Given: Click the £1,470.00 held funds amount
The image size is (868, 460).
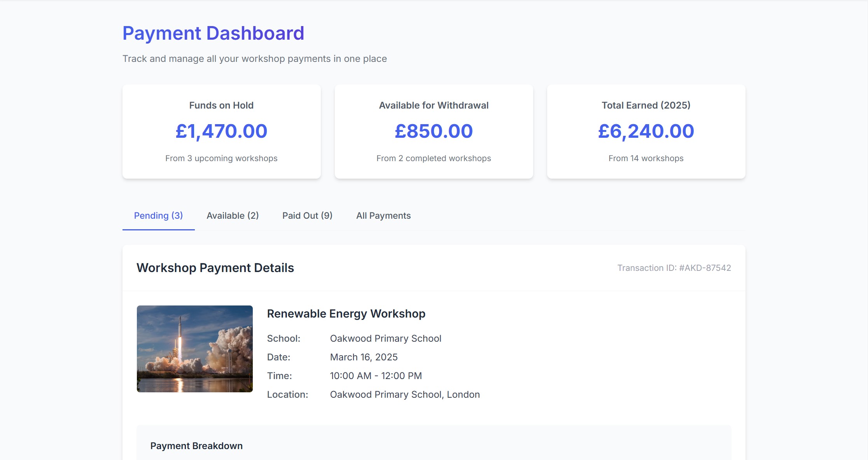Looking at the screenshot, I should point(221,131).
